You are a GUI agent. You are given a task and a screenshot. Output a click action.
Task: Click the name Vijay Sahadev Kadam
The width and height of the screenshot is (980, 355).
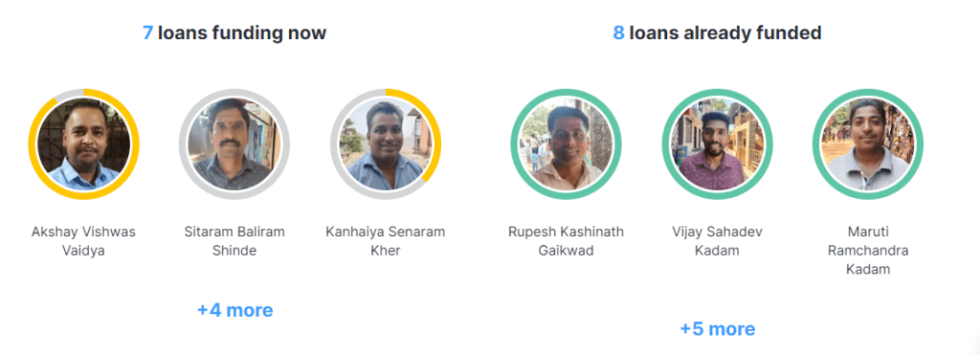(x=718, y=241)
